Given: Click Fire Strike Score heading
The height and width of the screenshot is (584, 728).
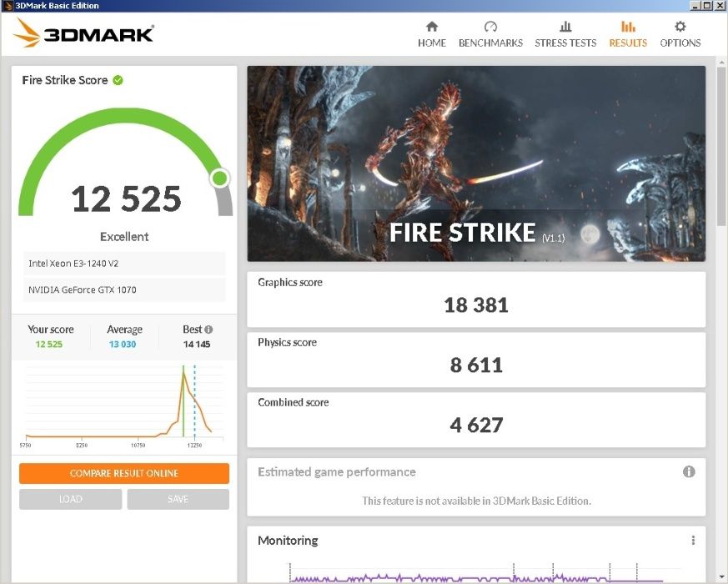Looking at the screenshot, I should coord(65,80).
